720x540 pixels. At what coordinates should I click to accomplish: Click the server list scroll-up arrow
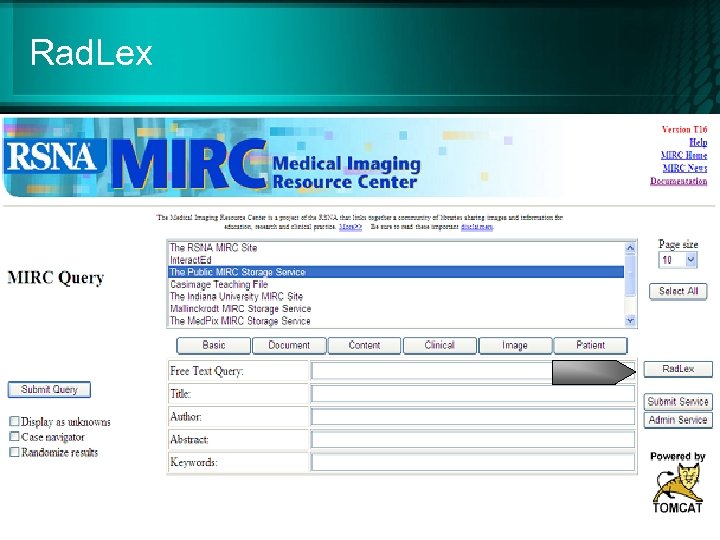click(x=630, y=248)
